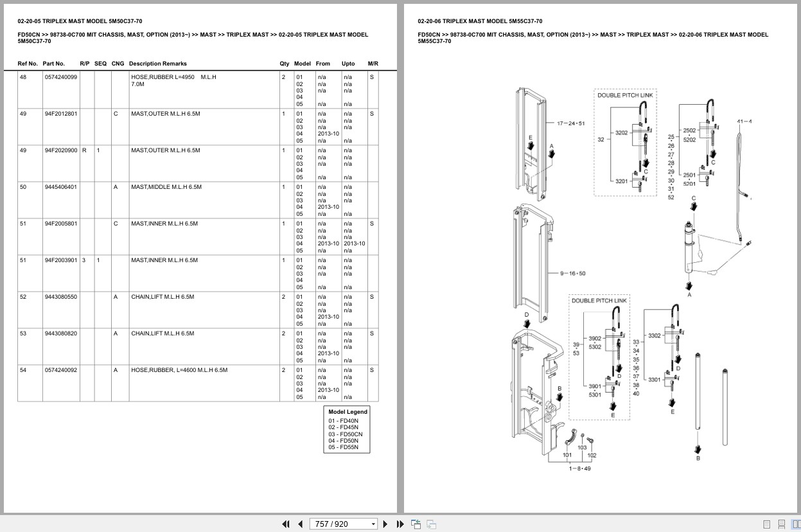Click the M/R column header
The image size is (801, 532).
(373, 64)
